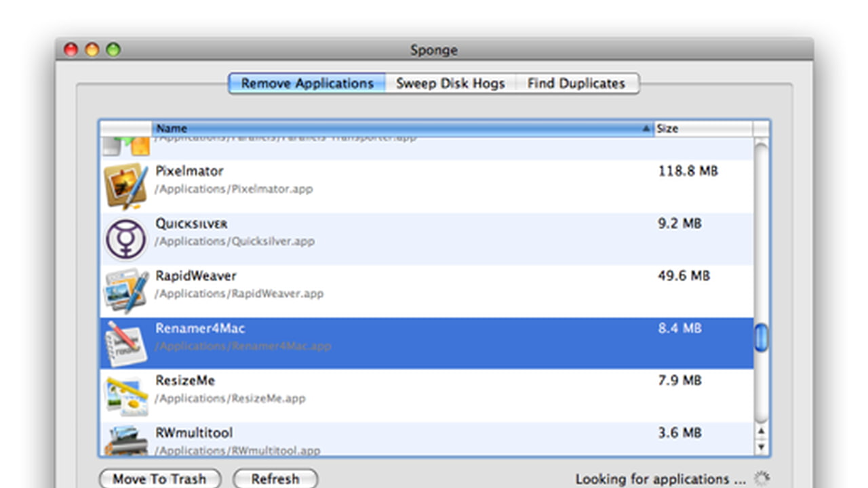Click the scrollbar down arrow
The height and width of the screenshot is (488, 868).
click(x=762, y=447)
